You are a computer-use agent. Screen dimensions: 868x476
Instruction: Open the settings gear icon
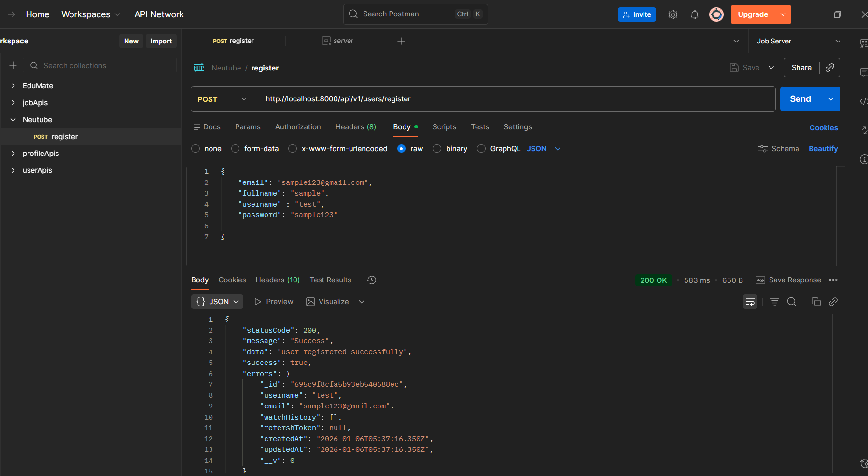672,14
